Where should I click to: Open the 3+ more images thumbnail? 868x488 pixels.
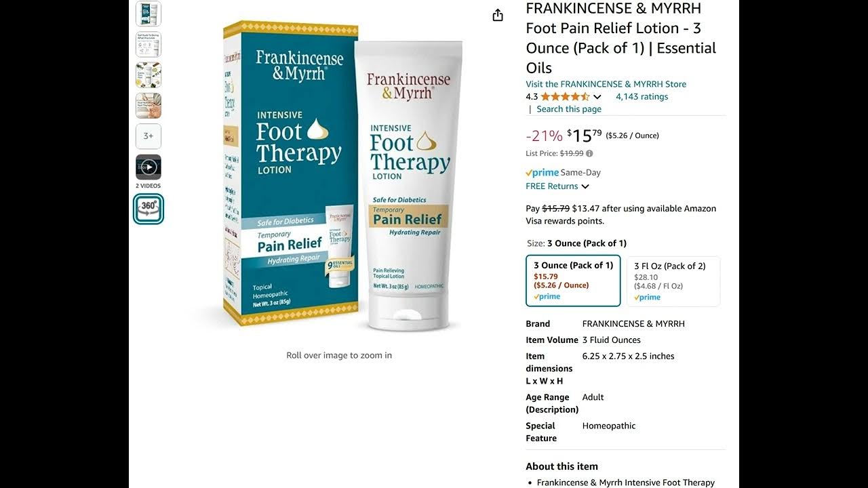[x=149, y=136]
